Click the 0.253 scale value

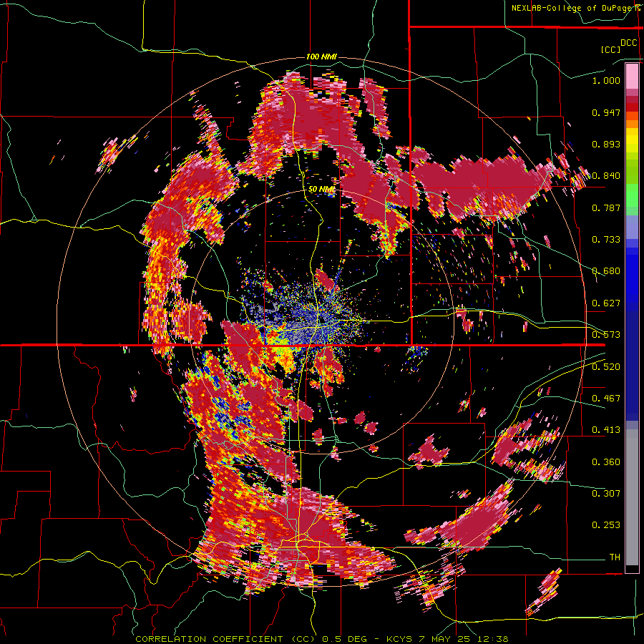(x=606, y=525)
